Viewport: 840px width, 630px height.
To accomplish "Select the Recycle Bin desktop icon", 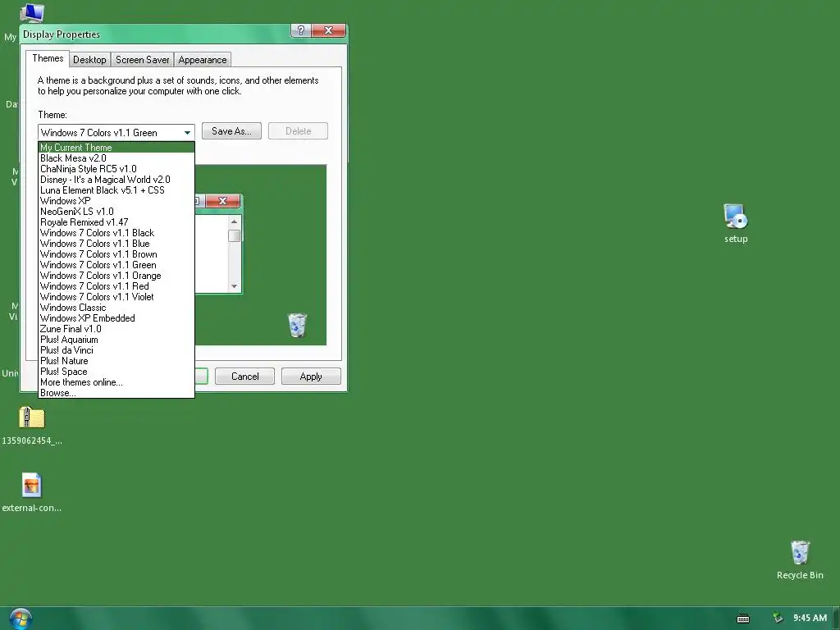I will pos(799,553).
